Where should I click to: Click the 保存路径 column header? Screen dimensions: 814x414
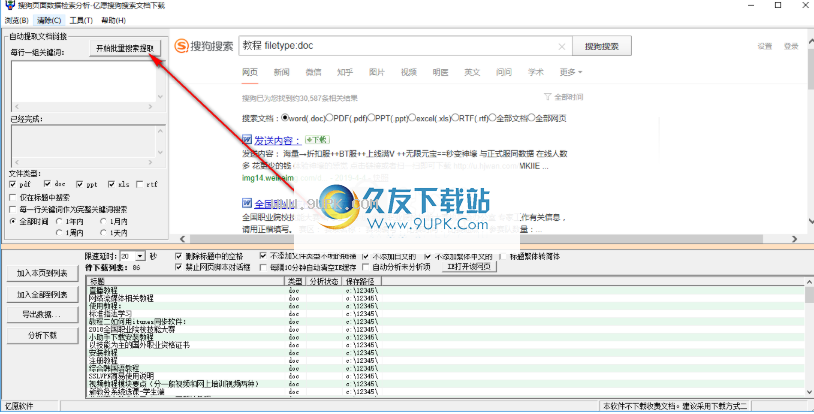[362, 281]
